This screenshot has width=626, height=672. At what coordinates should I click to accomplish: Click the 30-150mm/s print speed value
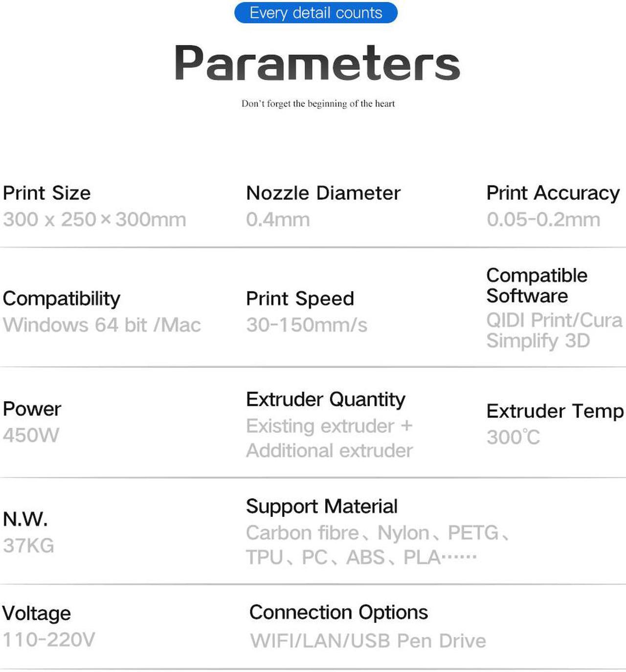point(307,325)
